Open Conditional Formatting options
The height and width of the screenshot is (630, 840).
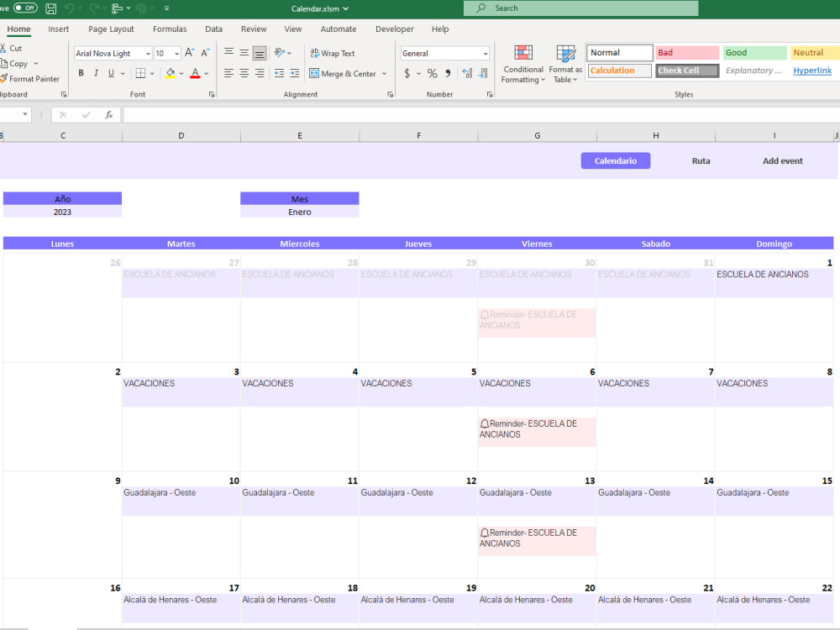coord(522,64)
